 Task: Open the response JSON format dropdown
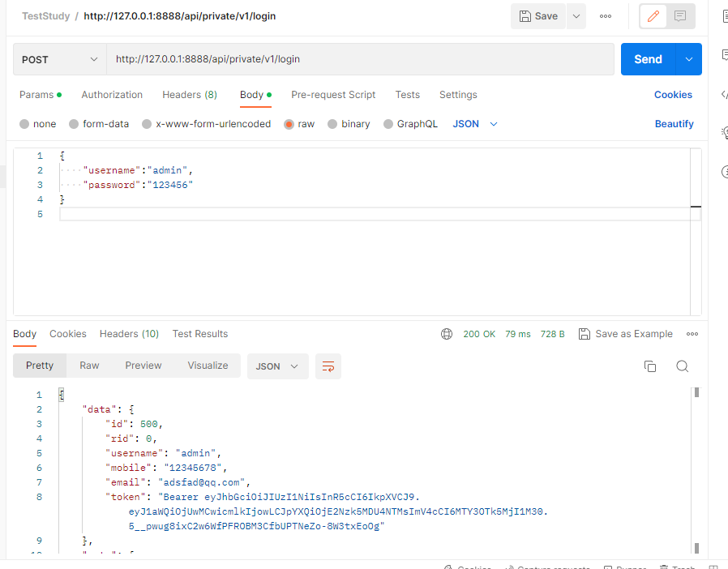pos(277,366)
